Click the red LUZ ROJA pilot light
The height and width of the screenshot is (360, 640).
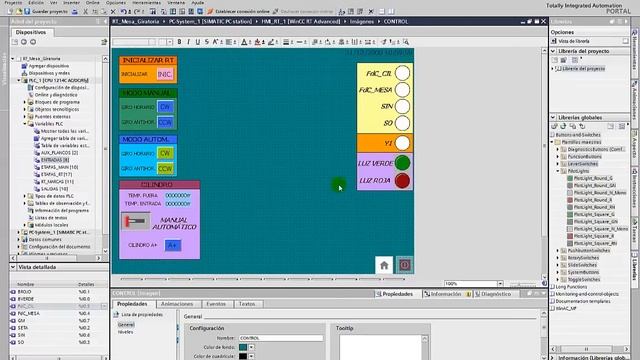pyautogui.click(x=402, y=180)
